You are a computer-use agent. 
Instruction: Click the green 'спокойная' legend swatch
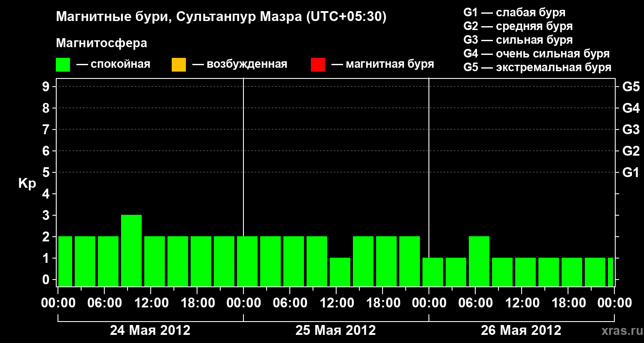tap(63, 65)
